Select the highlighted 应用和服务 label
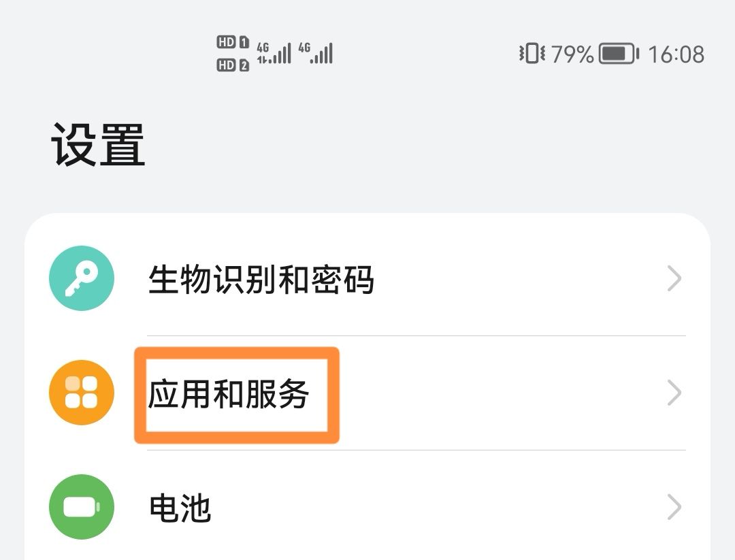This screenshot has height=560, width=735. pos(229,394)
